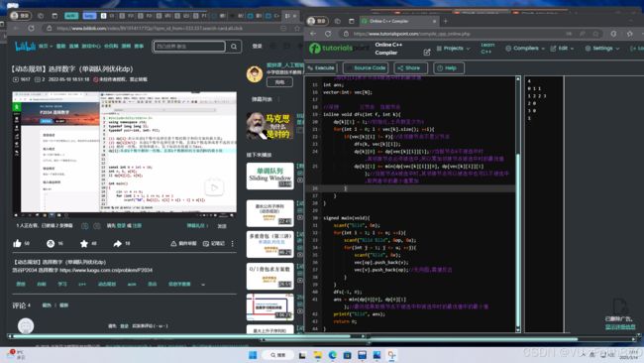Open File Explorer from the taskbar
Screen dimensions: 644x363
coord(317,355)
